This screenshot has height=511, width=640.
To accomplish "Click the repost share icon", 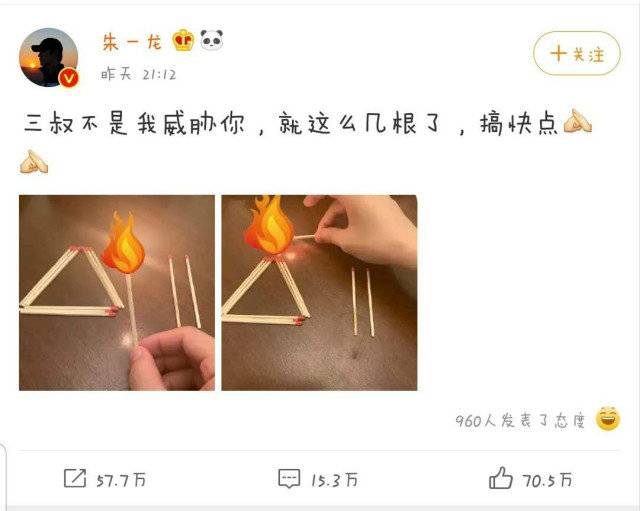I will (75, 478).
